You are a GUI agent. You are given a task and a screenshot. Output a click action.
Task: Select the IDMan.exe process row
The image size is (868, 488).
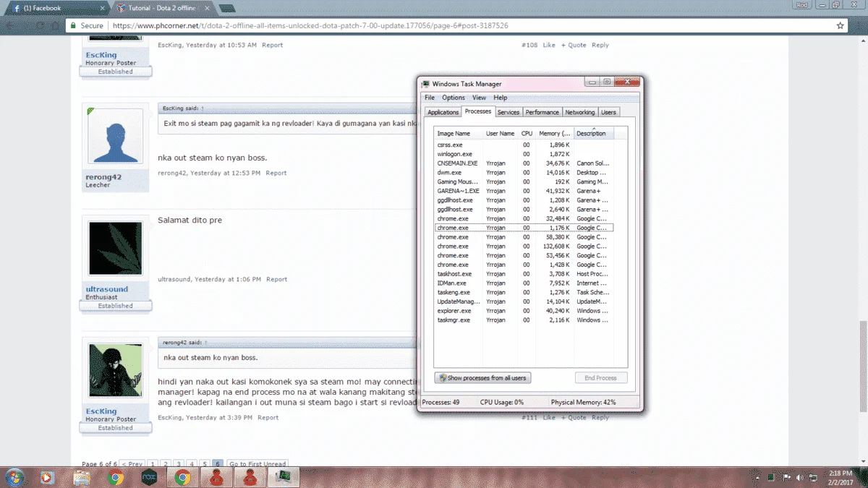pyautogui.click(x=524, y=283)
